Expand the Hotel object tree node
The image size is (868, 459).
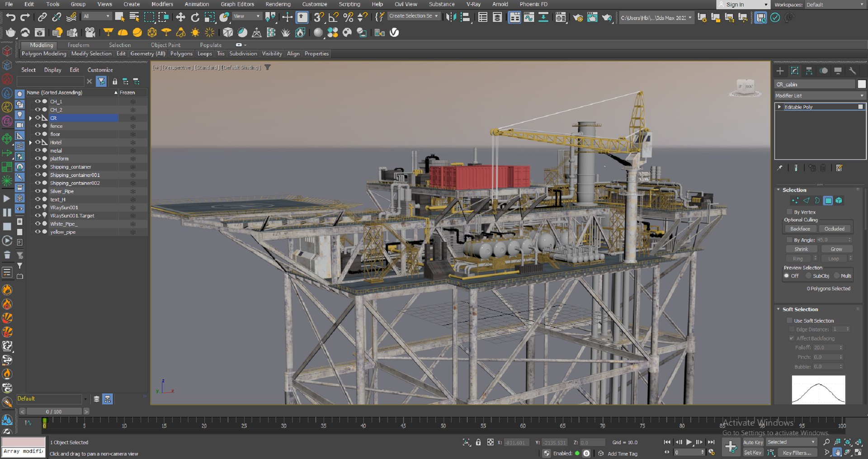point(31,142)
